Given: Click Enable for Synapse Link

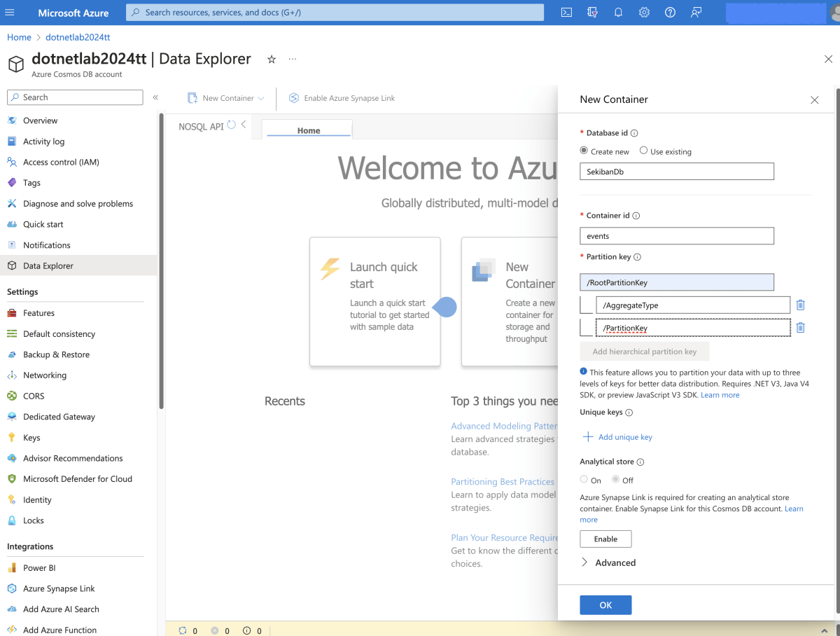Looking at the screenshot, I should click(x=605, y=539).
